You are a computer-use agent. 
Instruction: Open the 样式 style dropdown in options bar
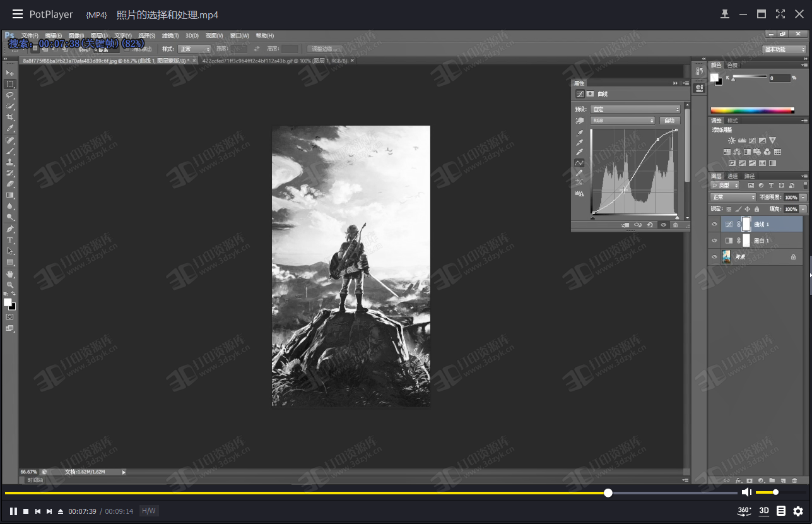pyautogui.click(x=194, y=49)
